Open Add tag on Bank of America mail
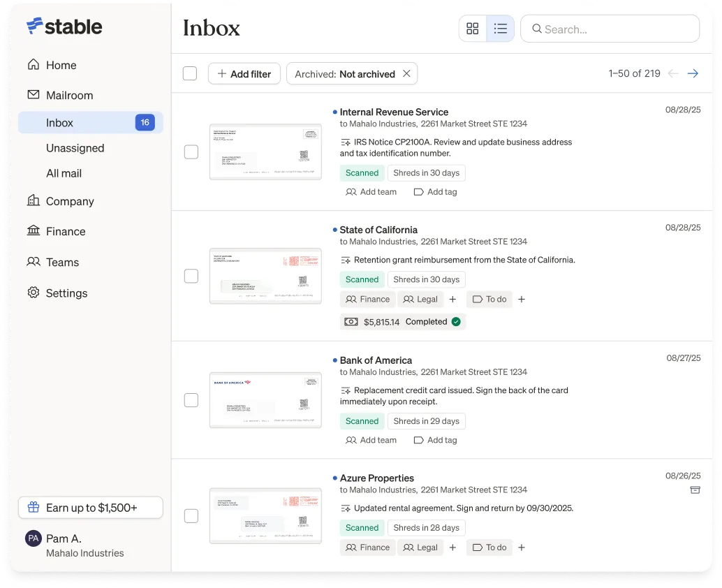Image resolution: width=722 pixels, height=588 pixels. [436, 440]
